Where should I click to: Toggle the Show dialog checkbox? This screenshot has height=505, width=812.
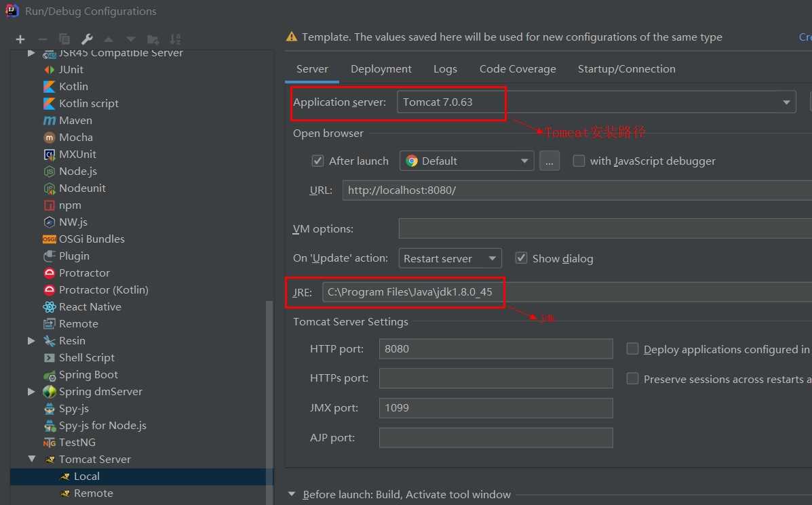pyautogui.click(x=522, y=258)
